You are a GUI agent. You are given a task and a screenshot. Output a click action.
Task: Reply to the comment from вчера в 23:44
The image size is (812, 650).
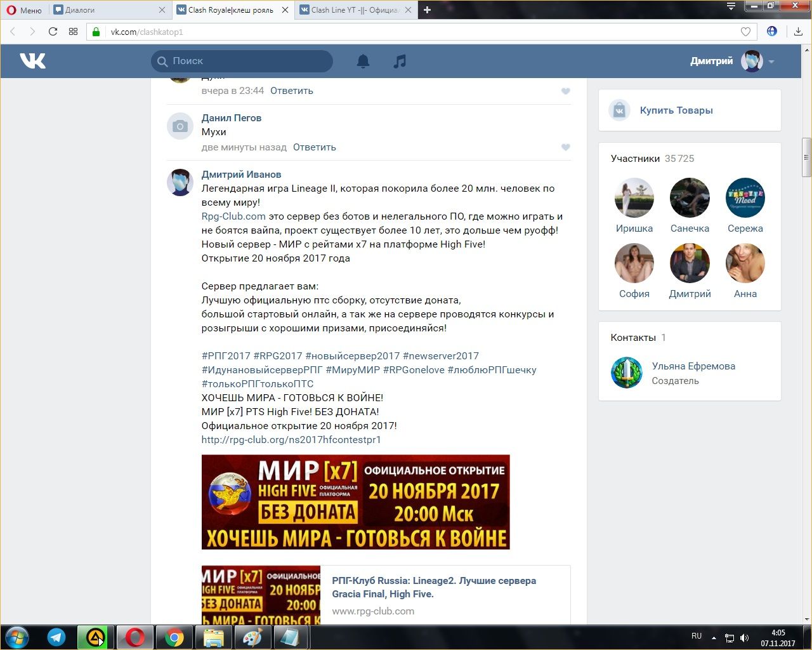point(292,91)
